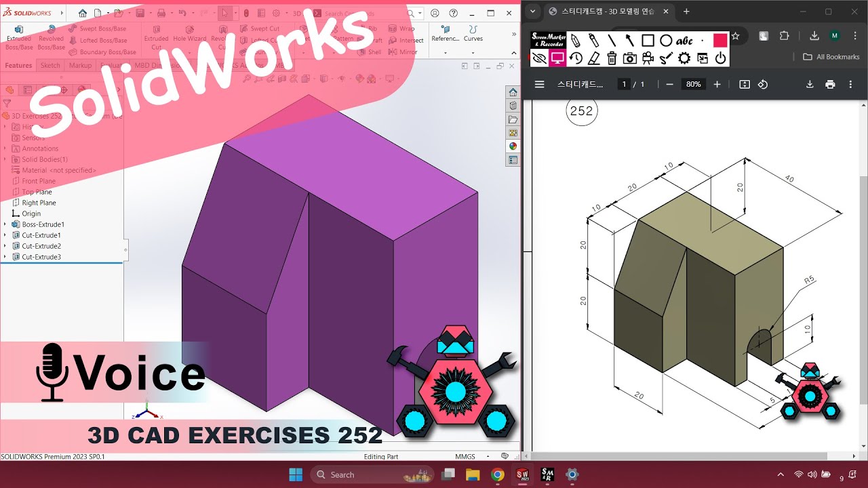This screenshot has height=488, width=868.
Task: Open the Curves dropdown arrow
Action: (x=473, y=52)
